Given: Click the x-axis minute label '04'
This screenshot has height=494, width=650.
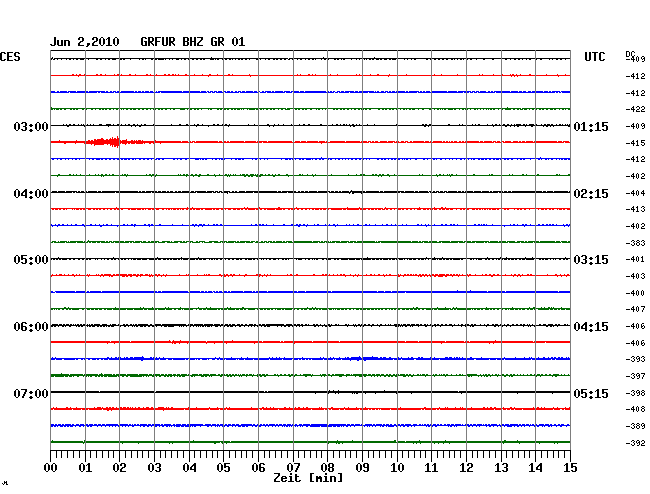Looking at the screenshot, I should click(x=189, y=468).
